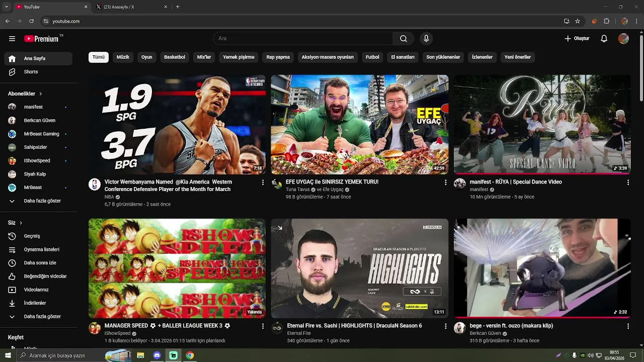Viewport: 644px width, 362px height.
Task: Open the notifications bell
Action: (x=604, y=39)
